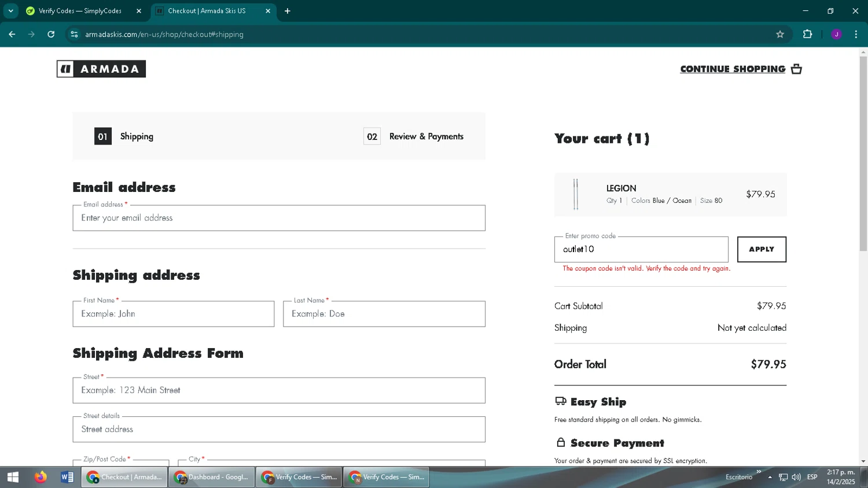
Task: Click the invalid coupon code error message
Action: [x=646, y=268]
